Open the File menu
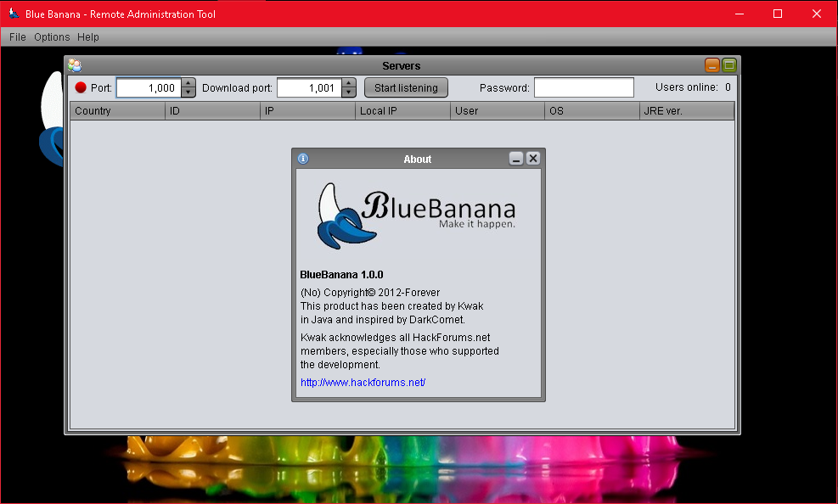This screenshot has height=504, width=838. click(x=17, y=36)
